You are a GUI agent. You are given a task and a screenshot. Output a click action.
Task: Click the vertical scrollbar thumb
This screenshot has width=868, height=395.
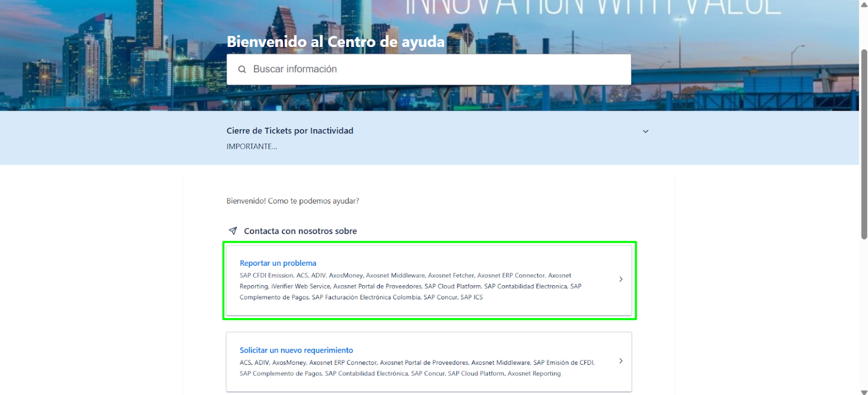pos(863,143)
